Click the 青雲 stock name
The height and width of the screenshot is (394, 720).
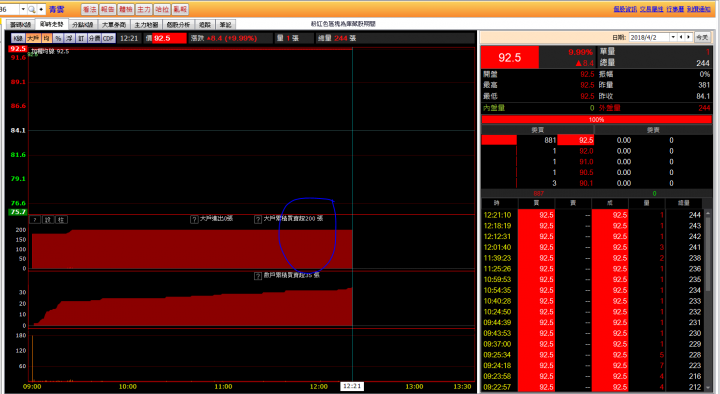(x=56, y=9)
